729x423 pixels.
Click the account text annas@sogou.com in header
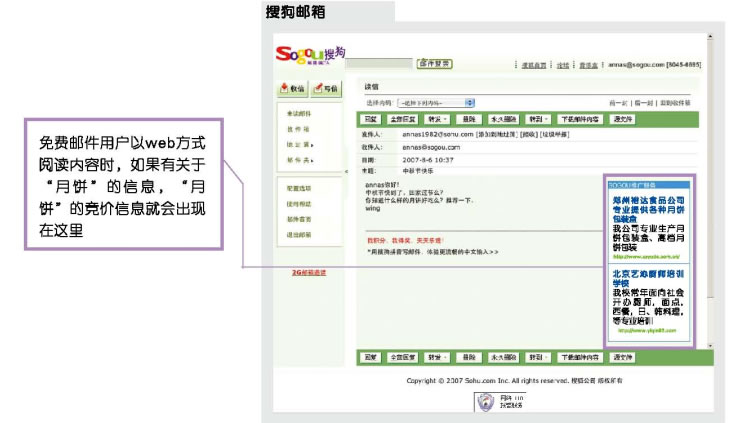point(636,65)
